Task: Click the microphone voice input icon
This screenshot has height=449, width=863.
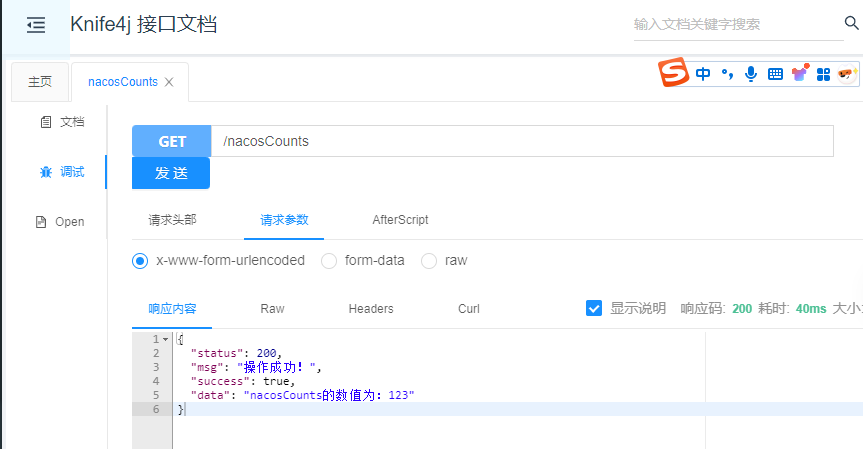Action: tap(751, 74)
